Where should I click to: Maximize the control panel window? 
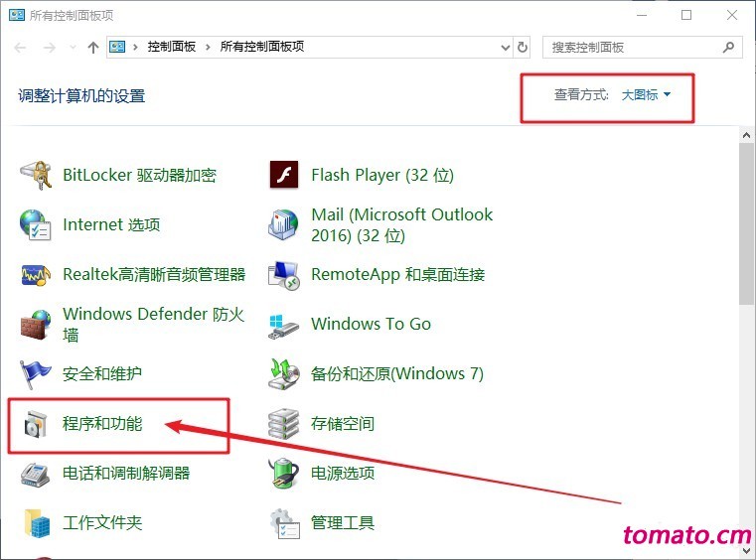tap(686, 15)
